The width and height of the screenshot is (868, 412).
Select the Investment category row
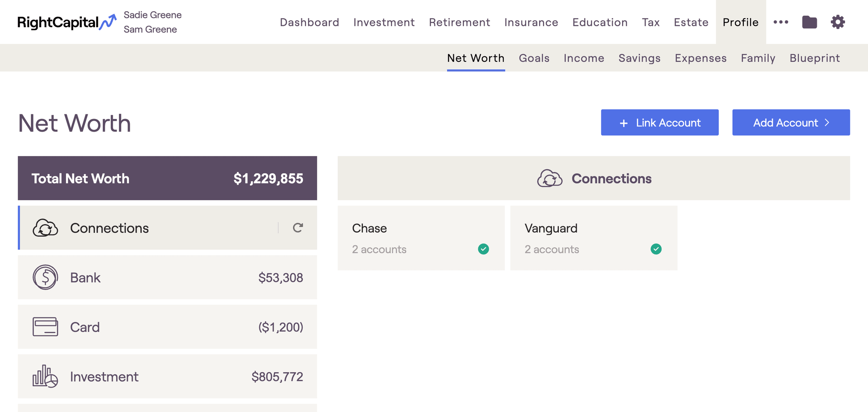167,376
